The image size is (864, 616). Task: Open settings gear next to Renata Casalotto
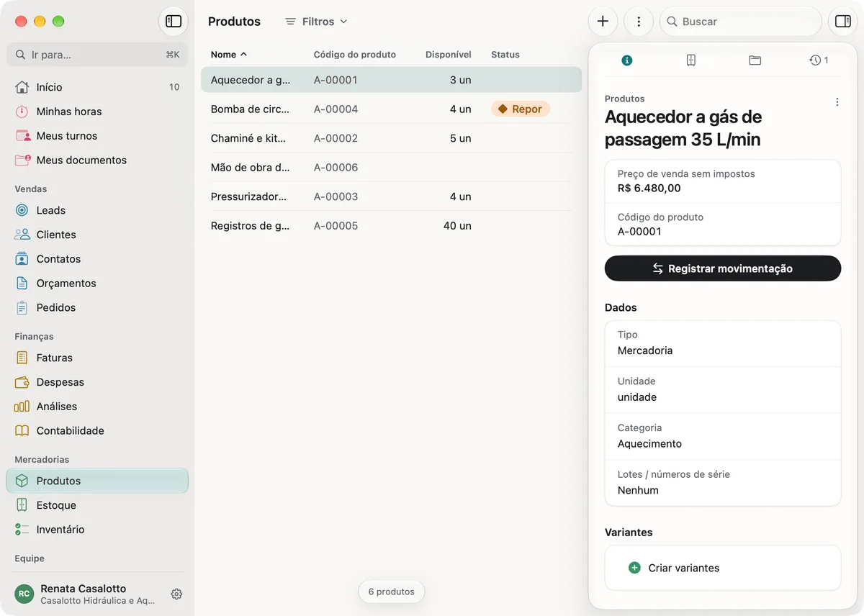[x=176, y=594]
